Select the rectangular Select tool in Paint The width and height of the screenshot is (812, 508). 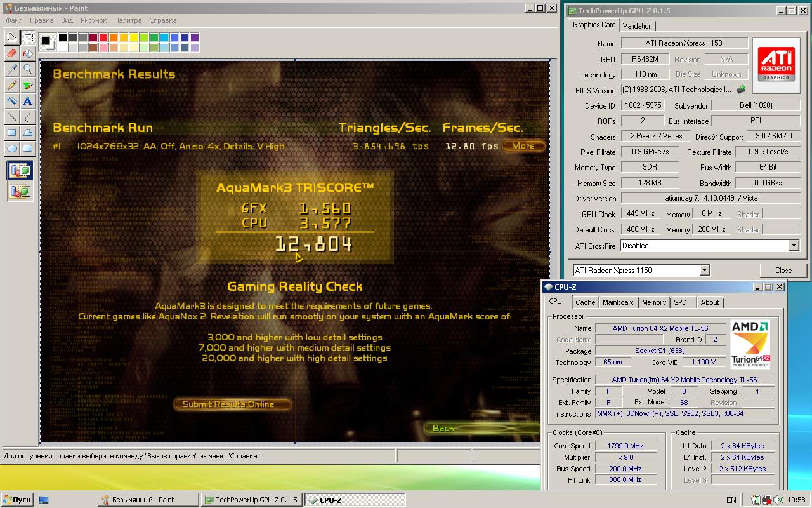point(28,37)
